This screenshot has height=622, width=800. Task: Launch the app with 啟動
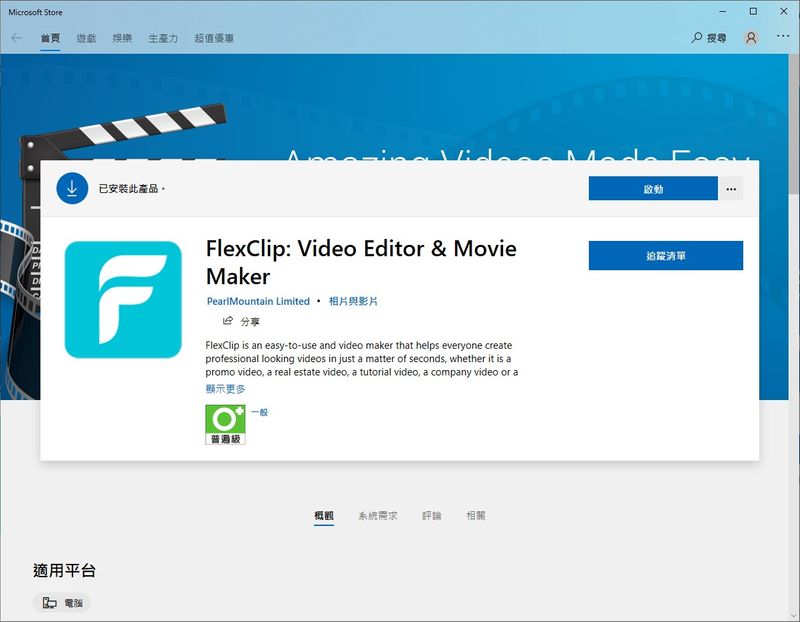click(653, 189)
